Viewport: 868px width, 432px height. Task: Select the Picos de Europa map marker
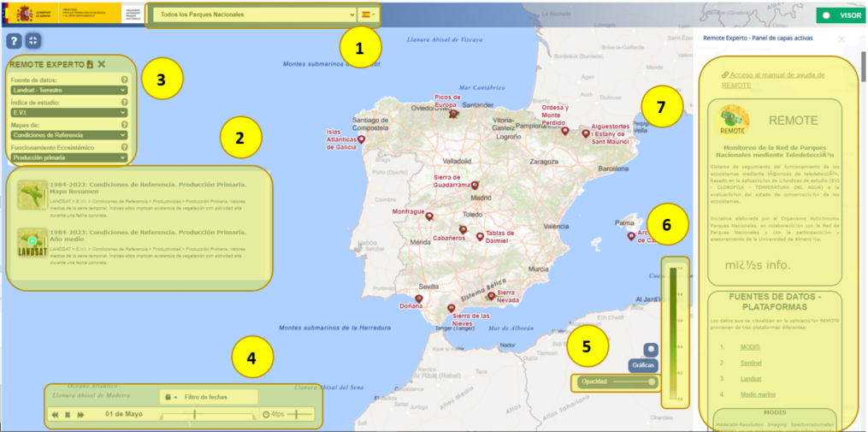454,115
